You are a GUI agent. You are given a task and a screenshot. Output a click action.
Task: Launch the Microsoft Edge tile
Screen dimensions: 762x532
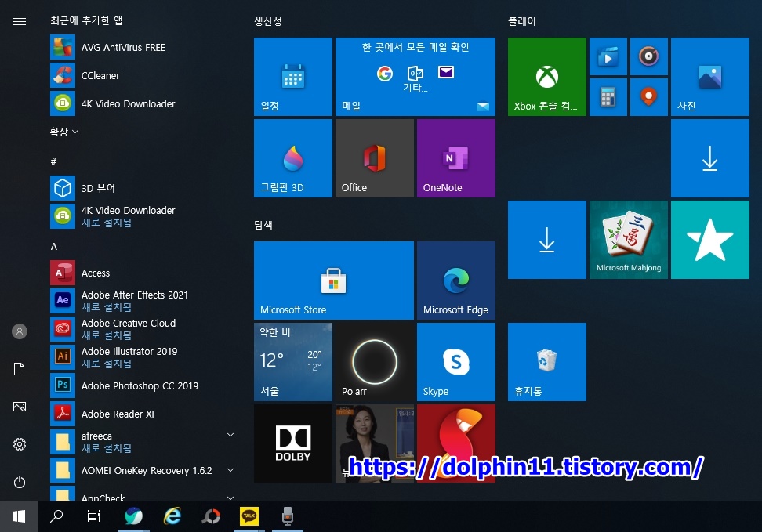(x=456, y=280)
